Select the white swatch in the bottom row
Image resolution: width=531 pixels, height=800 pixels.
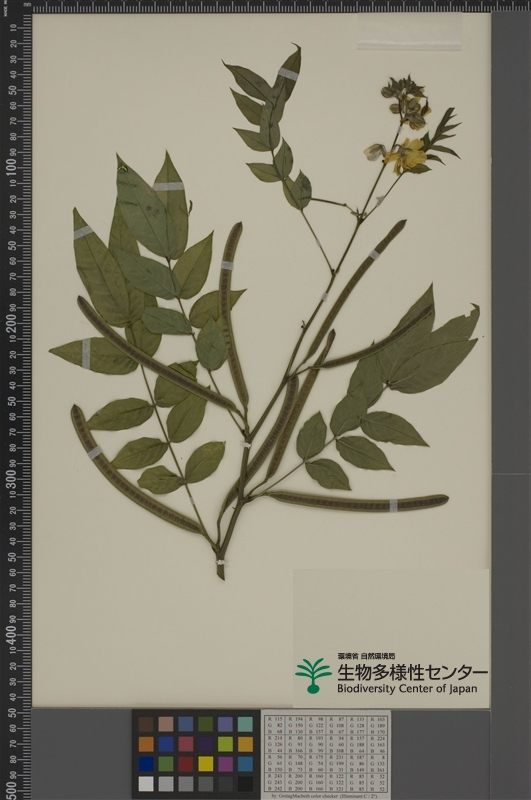tap(146, 784)
